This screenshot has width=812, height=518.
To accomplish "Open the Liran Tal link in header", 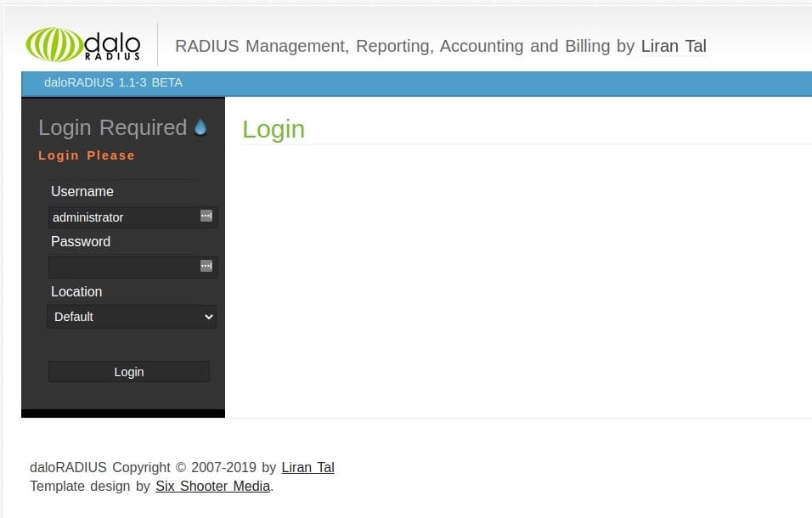I will [674, 46].
